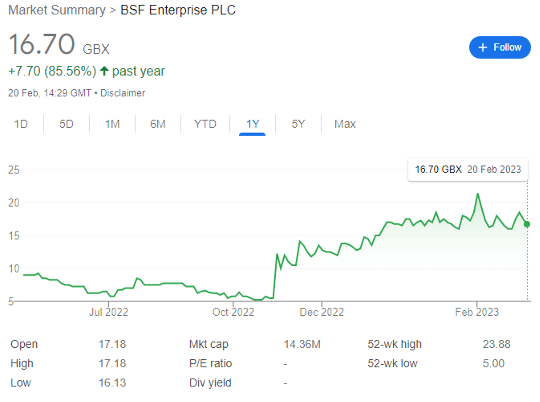Click the 16.70 GBX chart tooltip

click(x=468, y=169)
